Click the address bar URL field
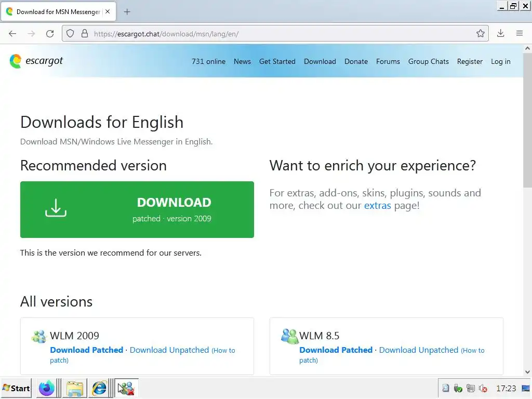532x399 pixels. 275,34
